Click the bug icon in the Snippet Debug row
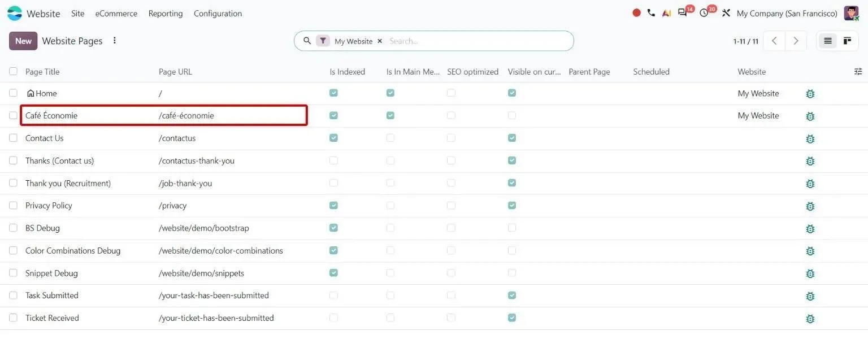Screen dimensions: 868x361 pyautogui.click(x=810, y=274)
